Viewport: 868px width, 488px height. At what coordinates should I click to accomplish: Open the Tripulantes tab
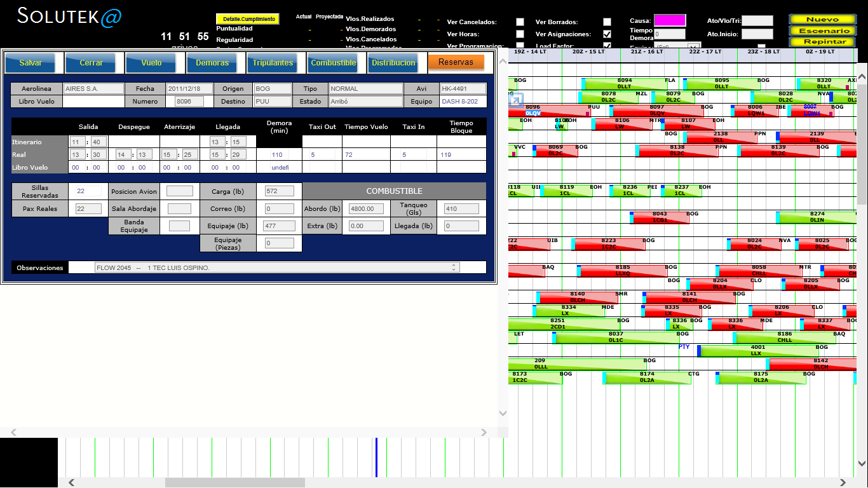coord(273,63)
